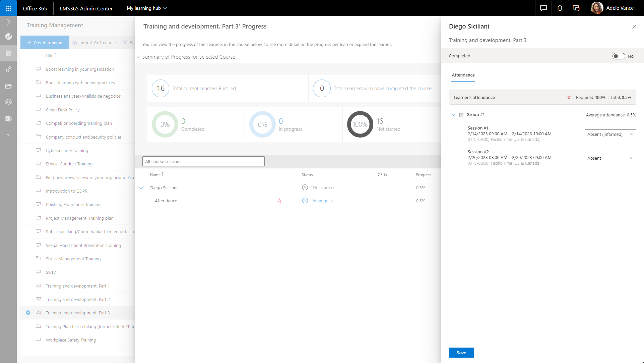
Task: Click the help question mark sidebar icon
Action: click(8, 135)
